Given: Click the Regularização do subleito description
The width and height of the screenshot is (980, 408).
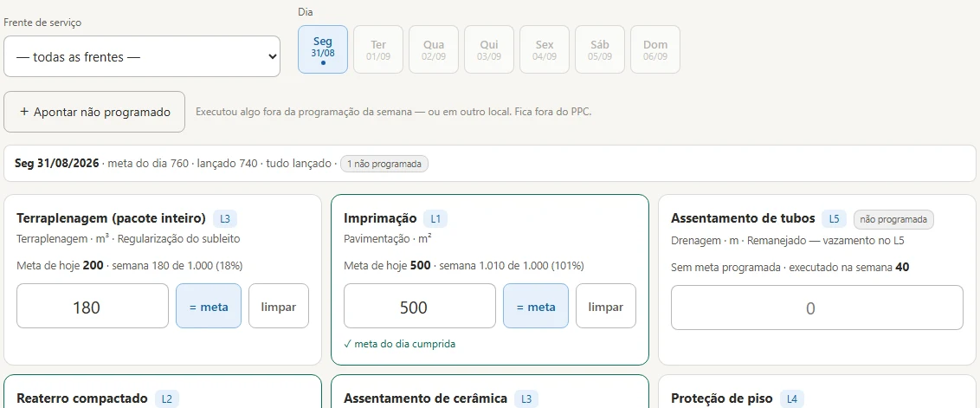Looking at the screenshot, I should click(178, 239).
